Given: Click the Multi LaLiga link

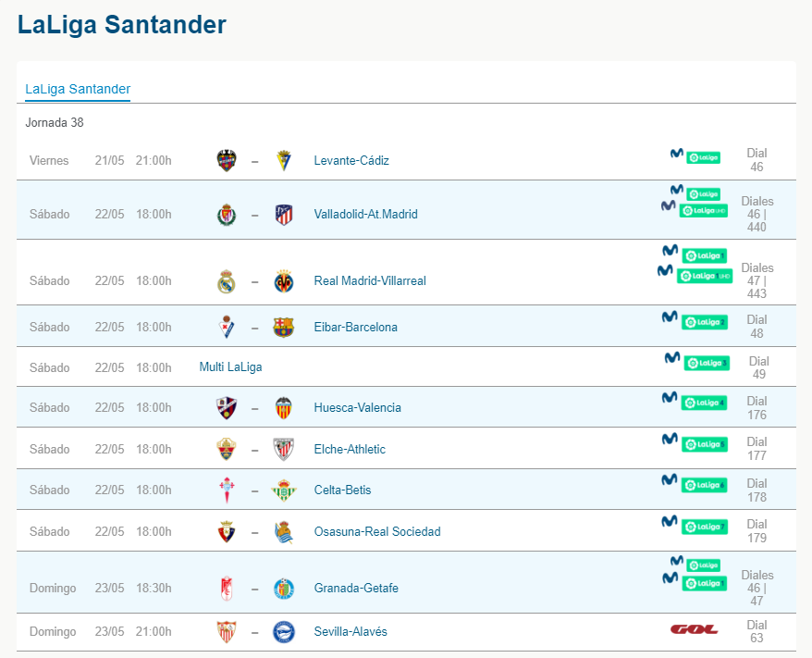Looking at the screenshot, I should coord(230,366).
